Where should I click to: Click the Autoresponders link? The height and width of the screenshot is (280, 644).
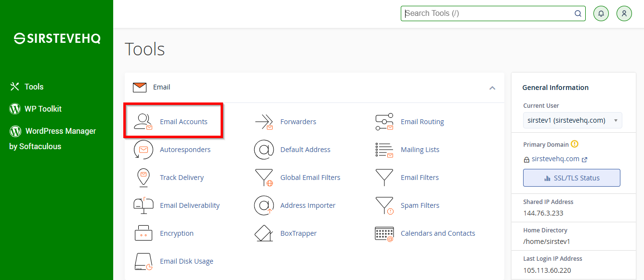coord(185,150)
